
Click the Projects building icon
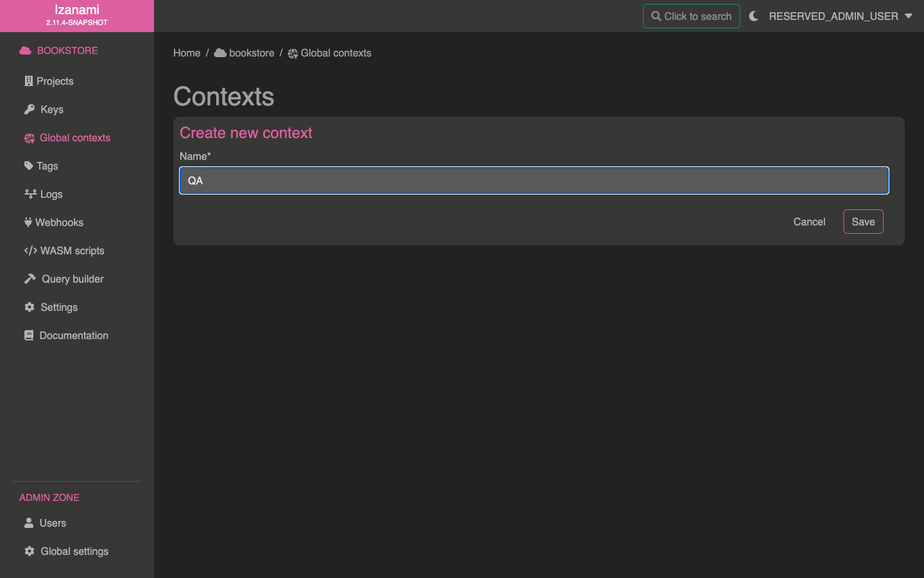coord(28,81)
